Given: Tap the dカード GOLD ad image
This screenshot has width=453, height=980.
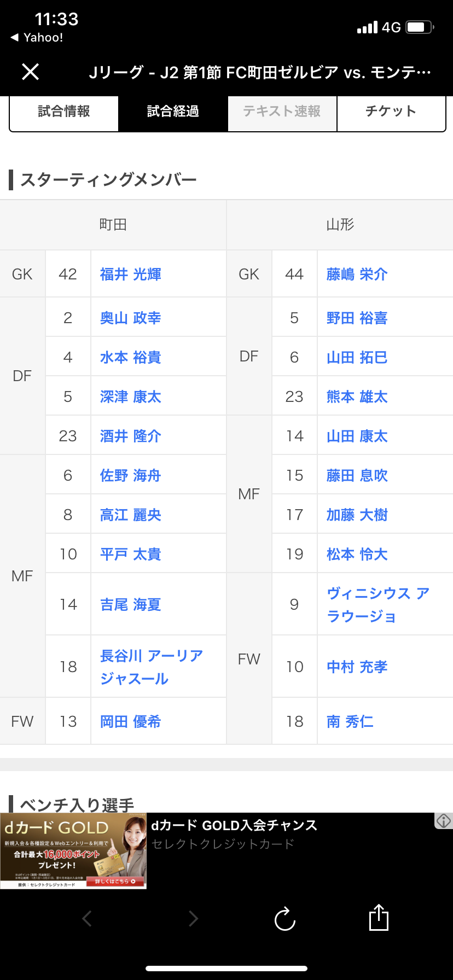Looking at the screenshot, I should [73, 851].
